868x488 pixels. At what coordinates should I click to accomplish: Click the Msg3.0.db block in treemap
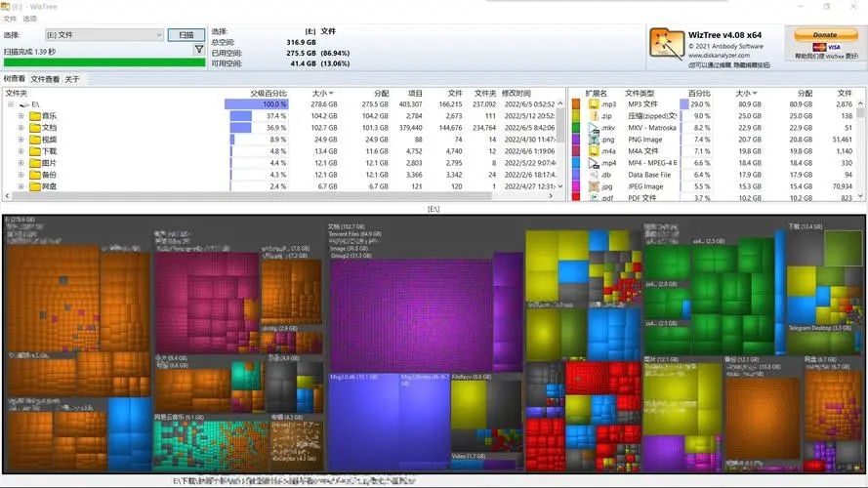tap(363, 424)
